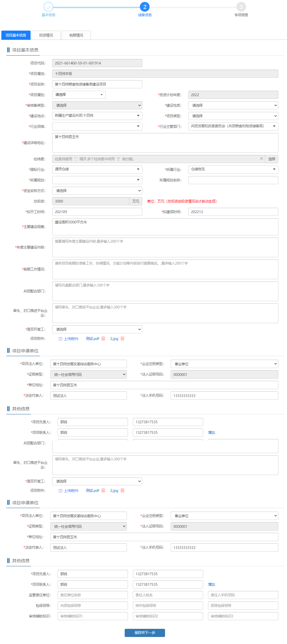Click the 选择 button beside 经纬度

[272, 159]
